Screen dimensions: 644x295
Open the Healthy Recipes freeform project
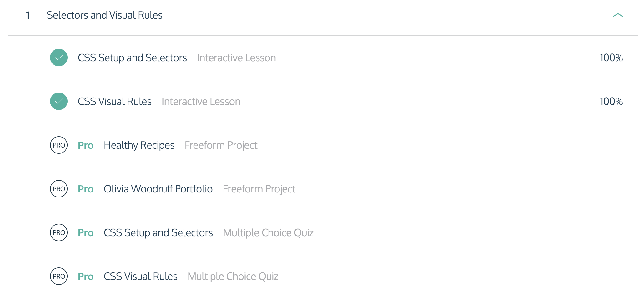click(139, 145)
